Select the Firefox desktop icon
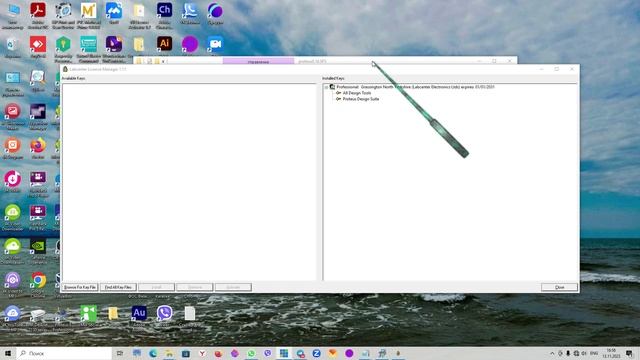Image resolution: width=640 pixels, height=360 pixels. 38,146
